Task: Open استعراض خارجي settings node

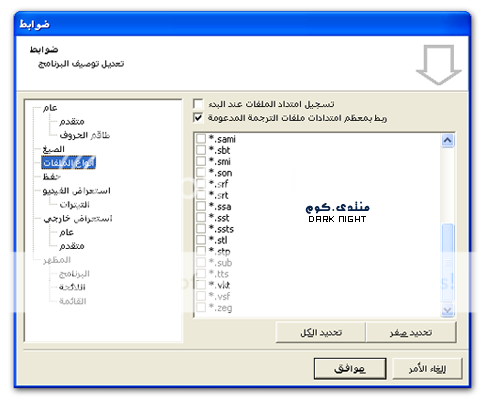Action: point(78,218)
